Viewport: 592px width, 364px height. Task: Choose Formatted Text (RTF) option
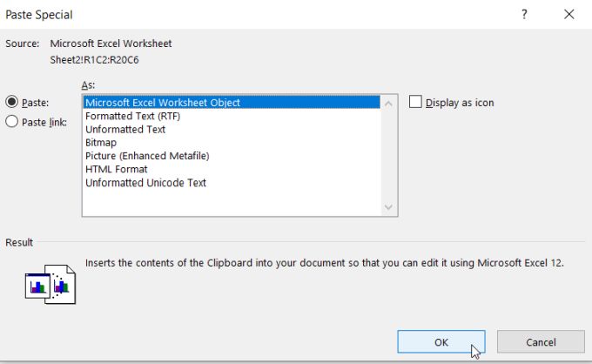(x=132, y=116)
